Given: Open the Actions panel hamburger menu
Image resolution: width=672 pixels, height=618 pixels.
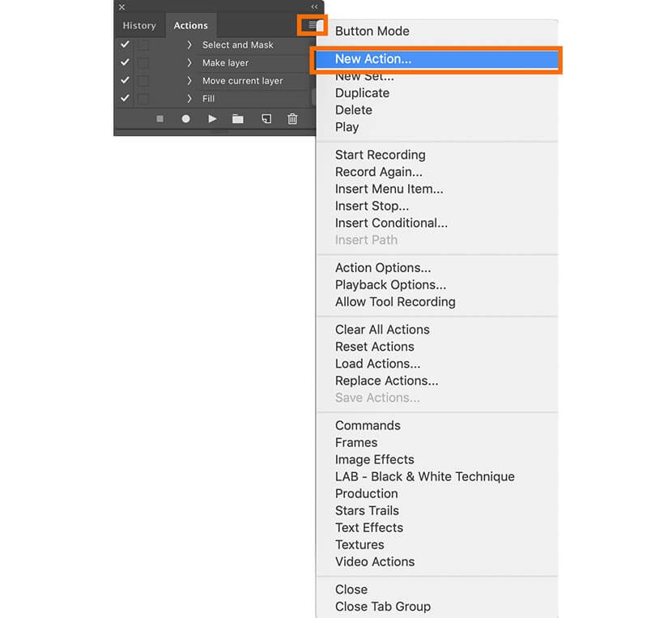Looking at the screenshot, I should (313, 26).
